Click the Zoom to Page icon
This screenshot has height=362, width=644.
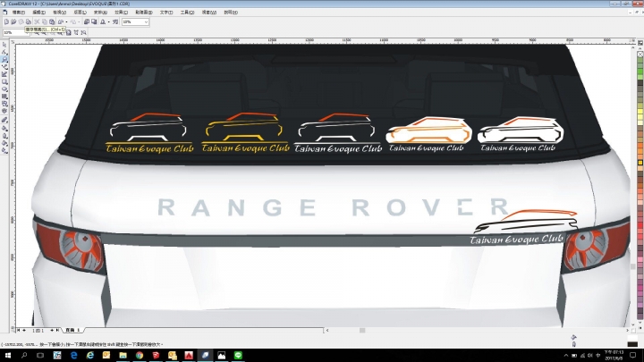click(x=68, y=32)
